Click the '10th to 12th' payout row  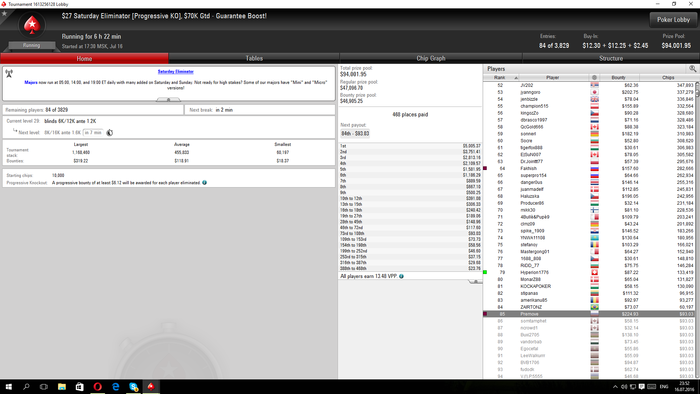click(410, 199)
